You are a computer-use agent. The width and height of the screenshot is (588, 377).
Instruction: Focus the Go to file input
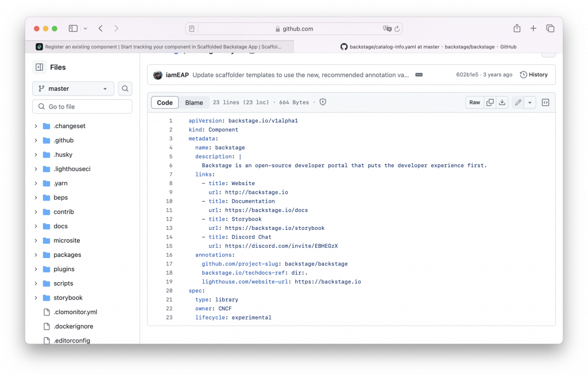point(82,107)
